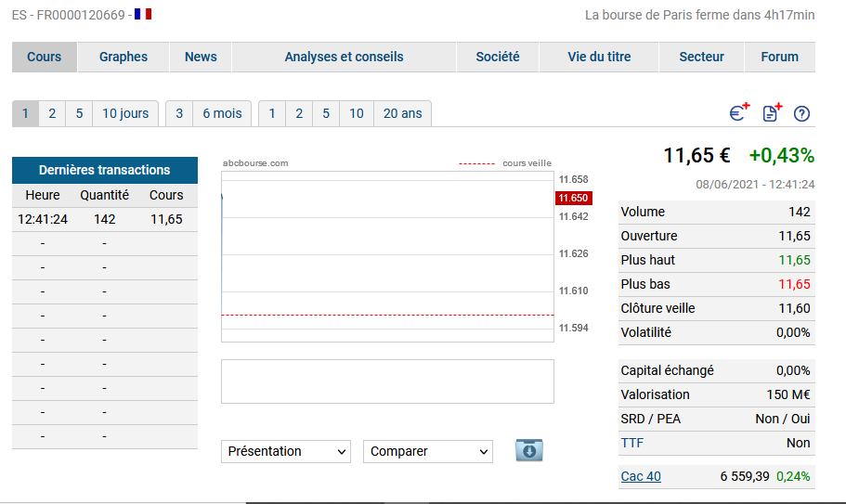The height and width of the screenshot is (504, 846).
Task: Click the +0,43% variation value
Action: (781, 156)
